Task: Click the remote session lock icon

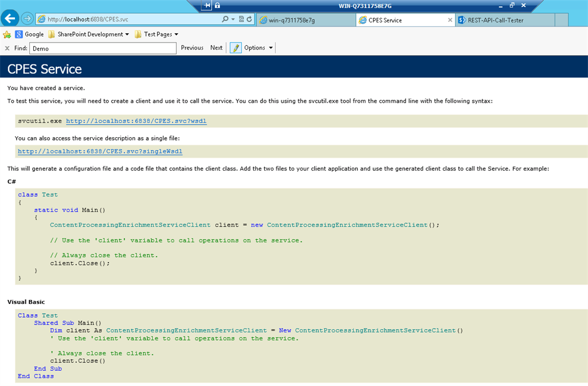Action: point(217,5)
